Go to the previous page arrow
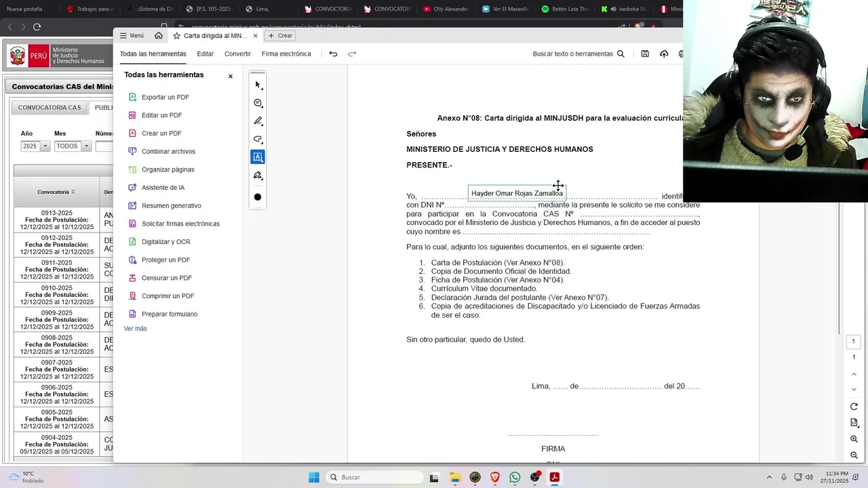This screenshot has width=868, height=488. pos(854,374)
